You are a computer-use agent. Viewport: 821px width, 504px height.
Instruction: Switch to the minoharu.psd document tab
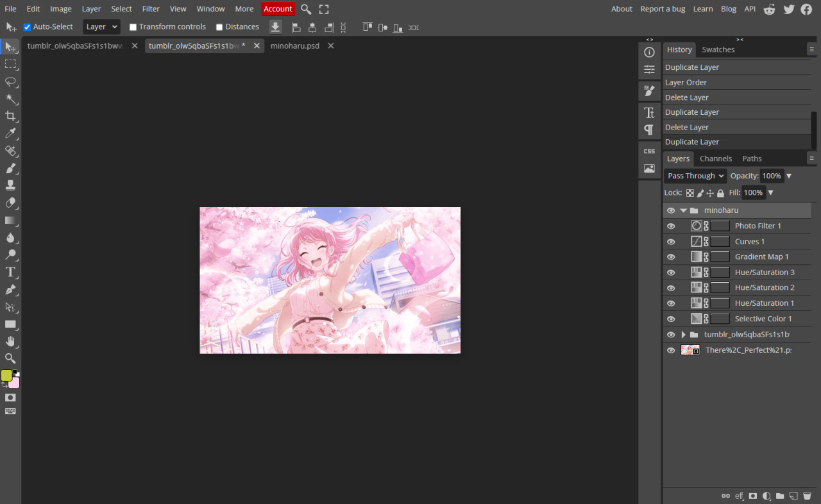click(295, 46)
